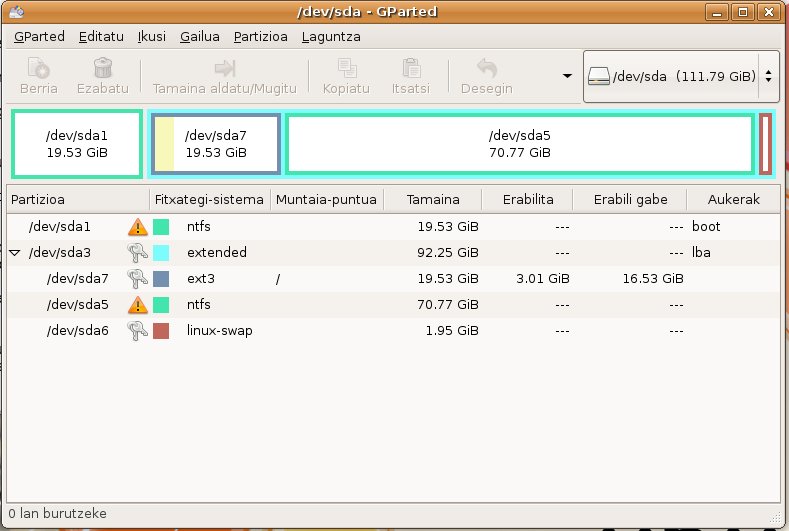This screenshot has width=789, height=531.
Task: Click the linux-swap file system label
Action: tap(219, 331)
